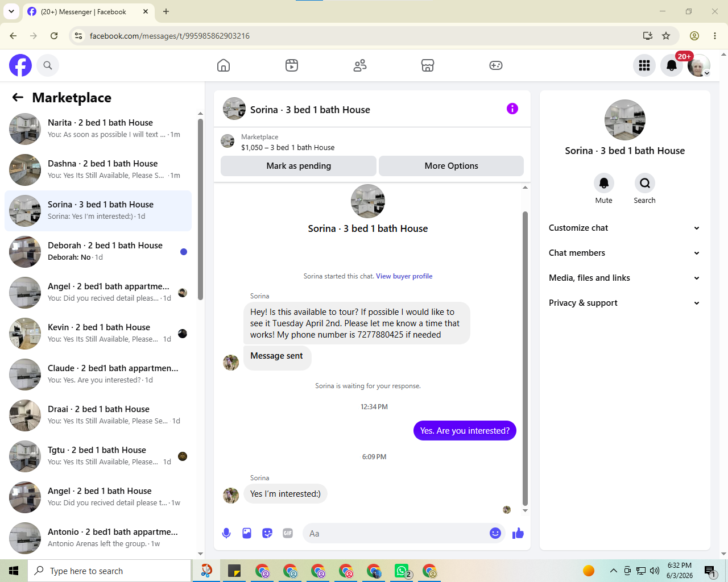The width and height of the screenshot is (728, 582).
Task: Open the Chrome profile icon
Action: point(694,36)
